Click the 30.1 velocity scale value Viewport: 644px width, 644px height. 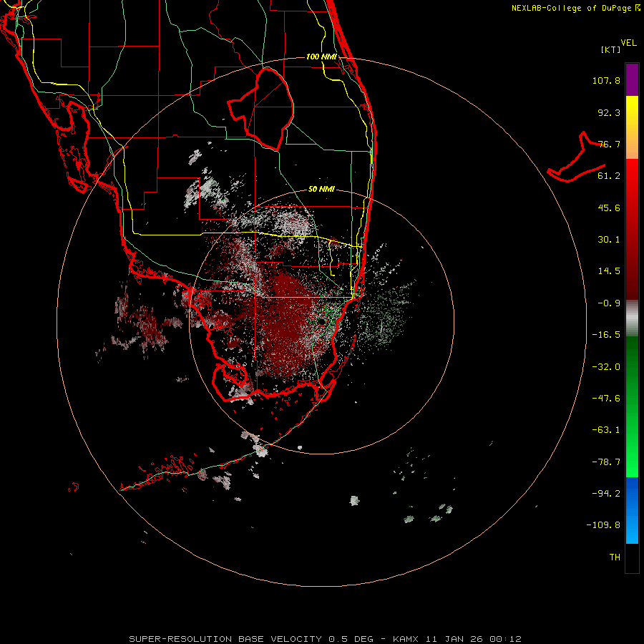point(609,240)
